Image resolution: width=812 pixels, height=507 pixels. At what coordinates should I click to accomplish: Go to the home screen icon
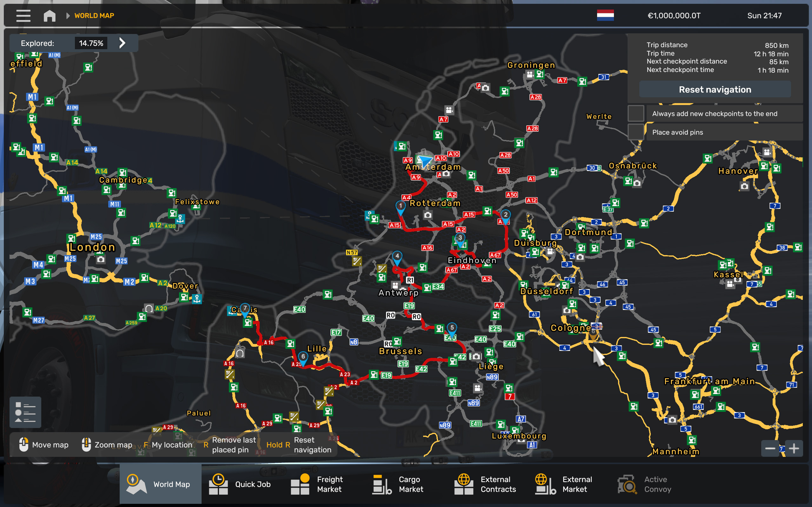(50, 16)
